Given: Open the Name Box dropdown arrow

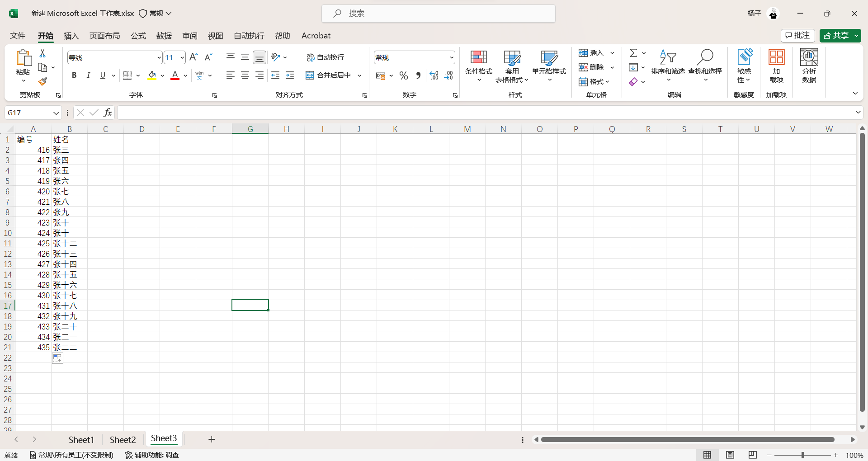Looking at the screenshot, I should pyautogui.click(x=56, y=113).
